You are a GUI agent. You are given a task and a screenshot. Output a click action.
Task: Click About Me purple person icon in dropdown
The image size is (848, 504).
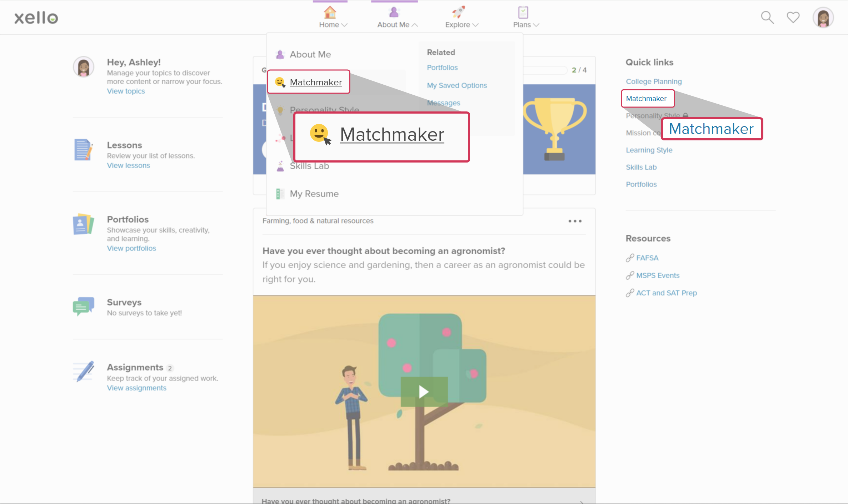tap(280, 54)
